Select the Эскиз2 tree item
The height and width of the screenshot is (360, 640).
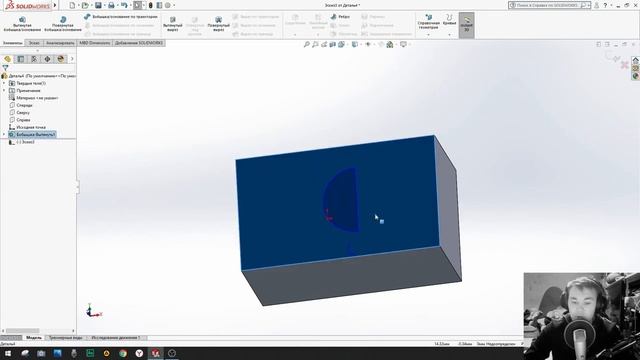tap(22, 142)
